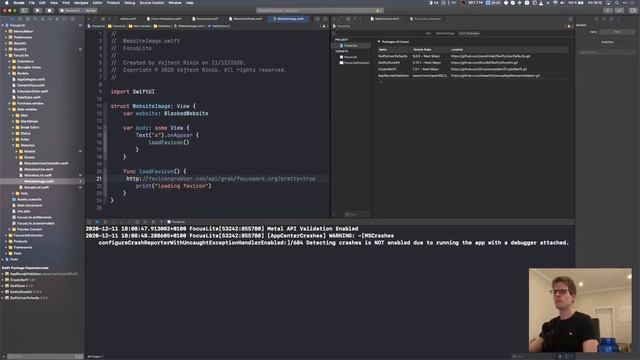640x360 pixels.
Task: Open the Navigate menu
Action: [81, 3]
